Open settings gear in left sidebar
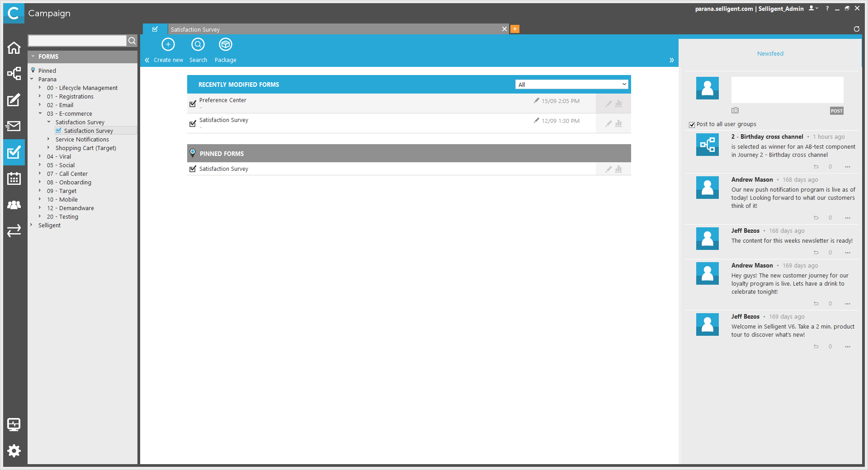This screenshot has width=868, height=470. tap(14, 450)
